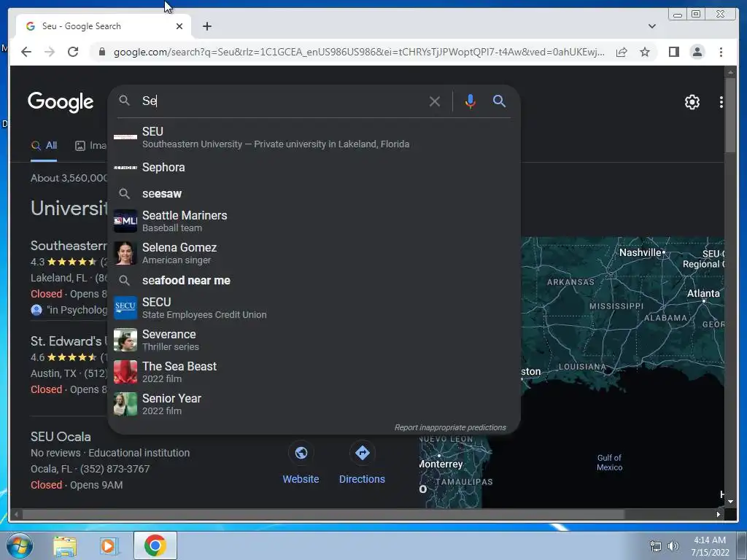Switch to the All results tab
The image size is (747, 560).
coord(44,146)
